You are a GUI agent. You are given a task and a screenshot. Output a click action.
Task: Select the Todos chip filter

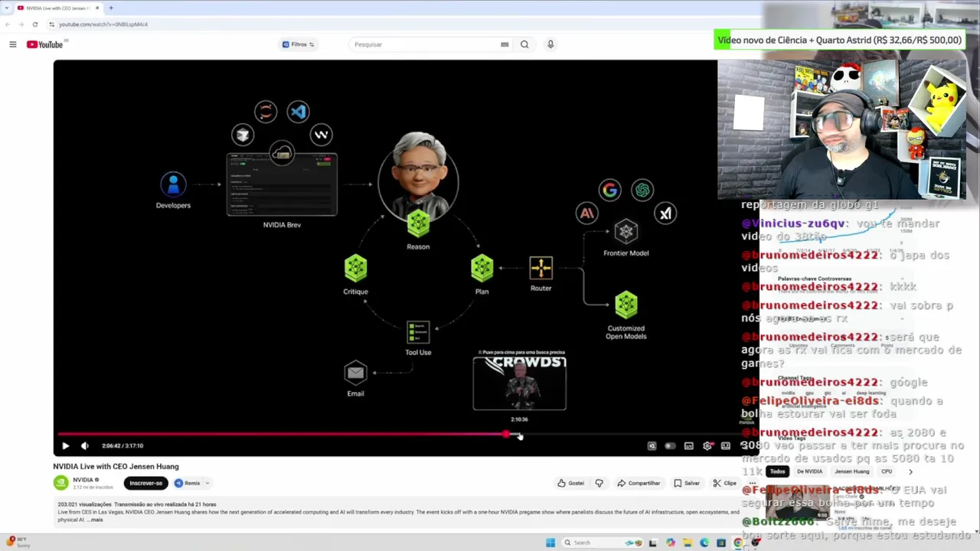click(x=778, y=471)
